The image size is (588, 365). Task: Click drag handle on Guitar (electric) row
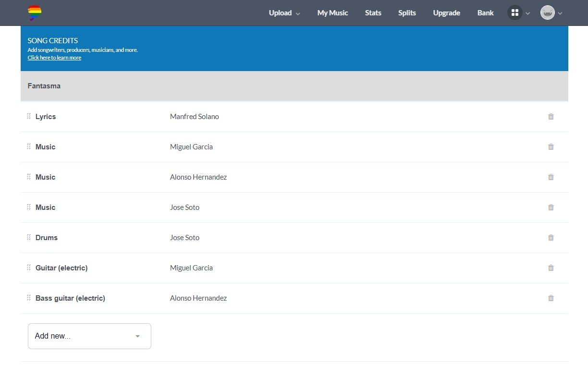point(29,268)
